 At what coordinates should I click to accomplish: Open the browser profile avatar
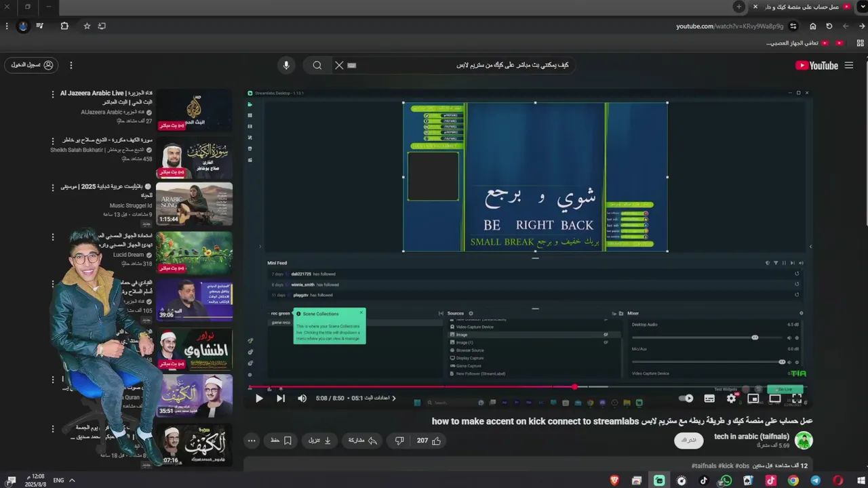tap(23, 26)
